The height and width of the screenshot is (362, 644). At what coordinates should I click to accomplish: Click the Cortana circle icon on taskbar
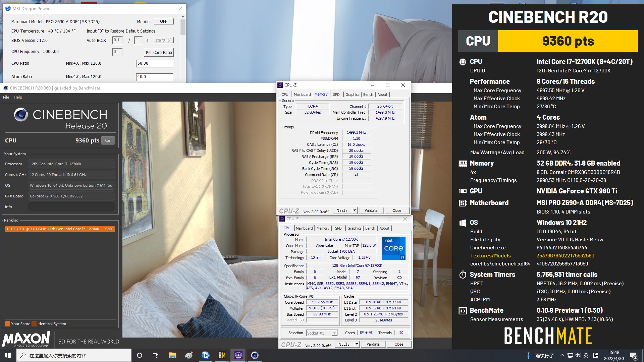click(x=140, y=355)
